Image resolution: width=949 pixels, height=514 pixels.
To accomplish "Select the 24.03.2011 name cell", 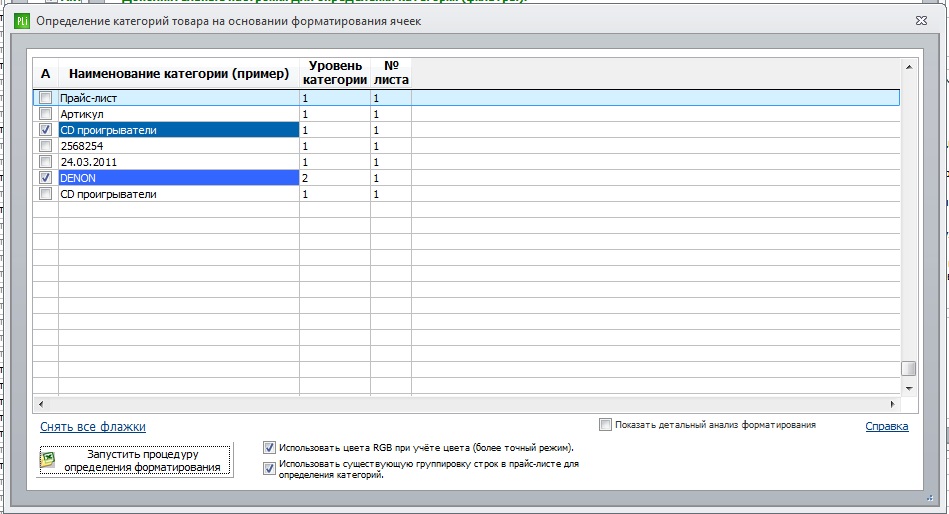I will 179,162.
